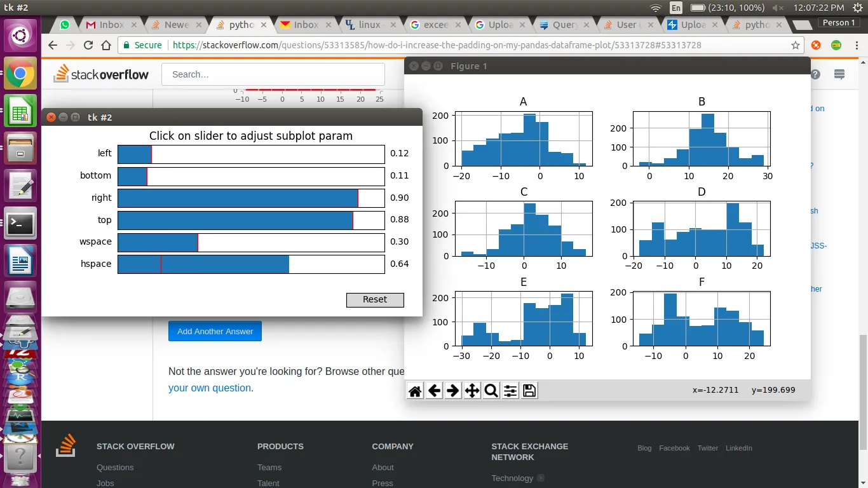
Task: Reset the view with the Figure 1 Home icon
Action: click(415, 391)
